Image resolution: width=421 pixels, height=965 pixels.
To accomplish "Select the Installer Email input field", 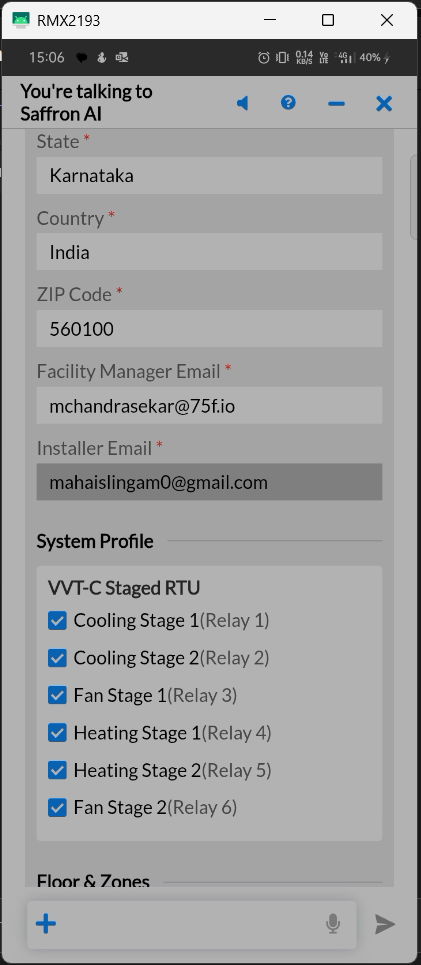I will click(x=209, y=482).
